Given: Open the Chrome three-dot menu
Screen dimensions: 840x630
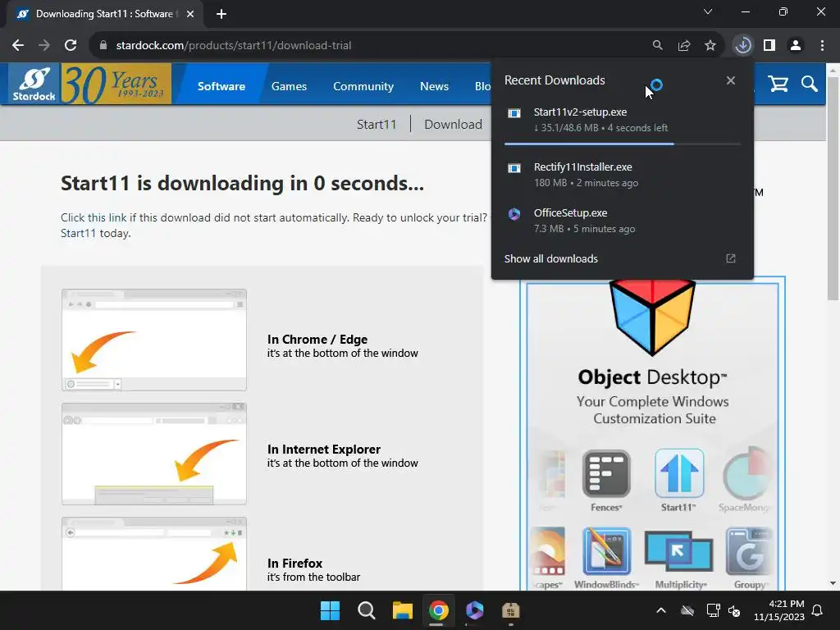Looking at the screenshot, I should [822, 46].
